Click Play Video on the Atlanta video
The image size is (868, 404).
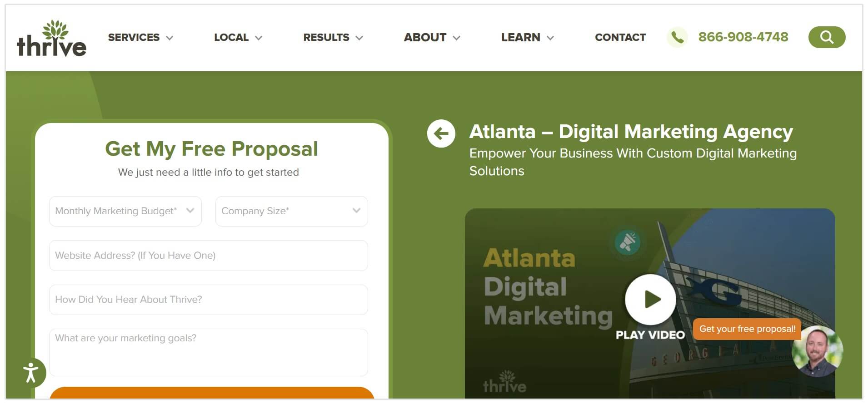(x=650, y=300)
